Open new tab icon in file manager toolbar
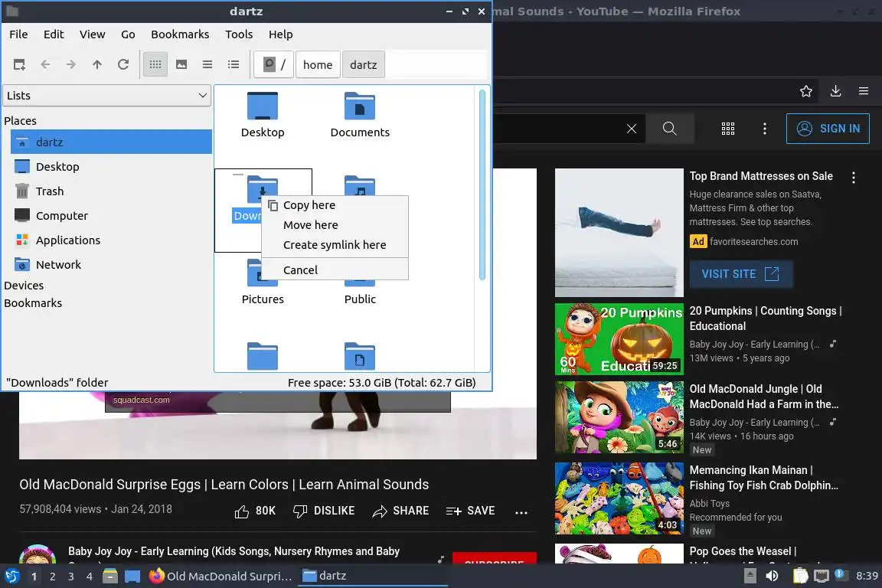This screenshot has height=588, width=882. click(19, 65)
